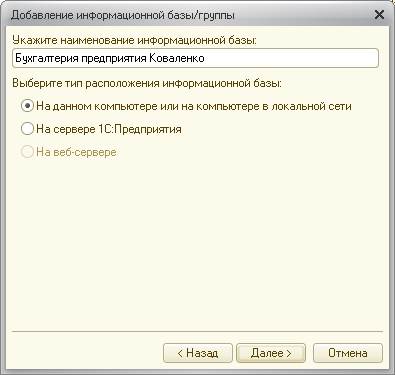Click the greyed На веб-сервере radio circle
Screen dimensions: 395x375
tap(27, 152)
